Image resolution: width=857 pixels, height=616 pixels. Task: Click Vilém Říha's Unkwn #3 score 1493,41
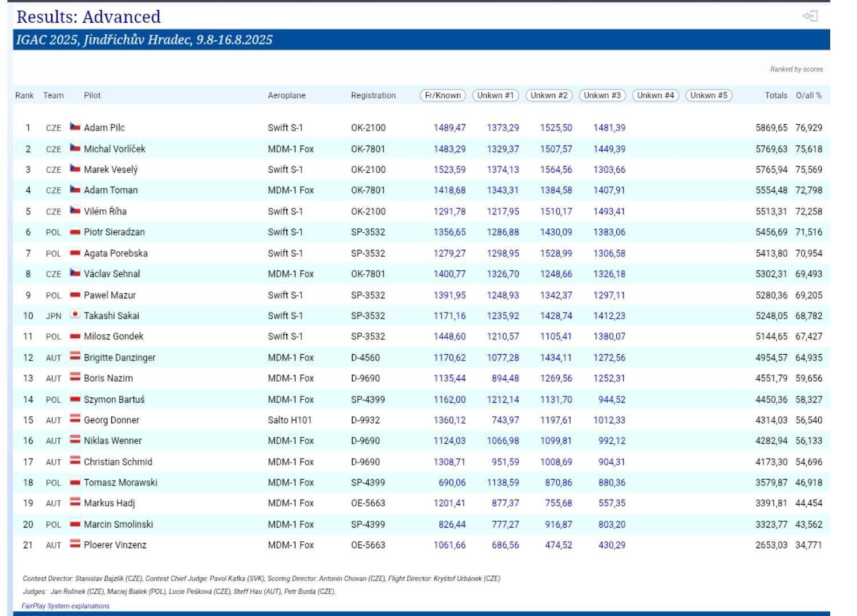click(609, 212)
